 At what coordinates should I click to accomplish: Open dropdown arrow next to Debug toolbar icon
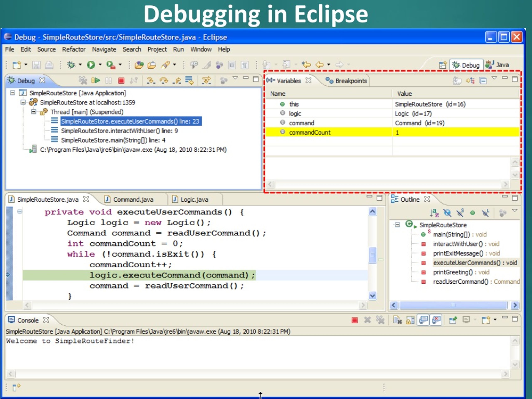(x=80, y=64)
